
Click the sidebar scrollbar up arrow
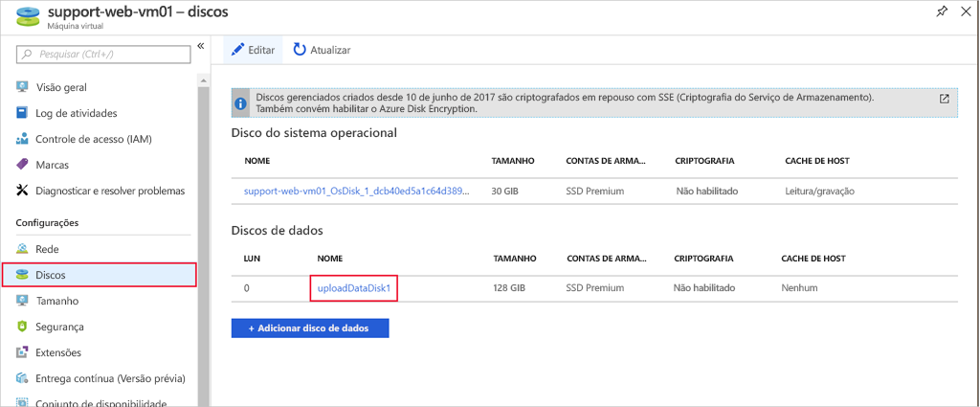point(204,81)
